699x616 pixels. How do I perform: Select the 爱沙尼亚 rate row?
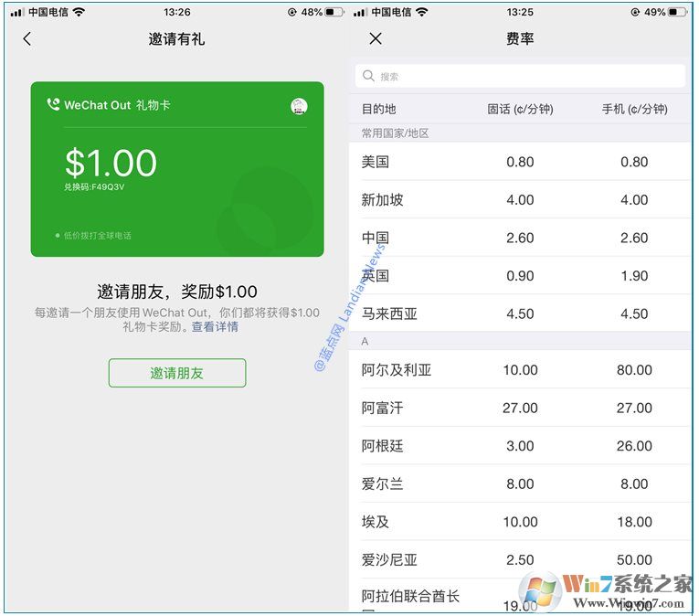pyautogui.click(x=520, y=559)
